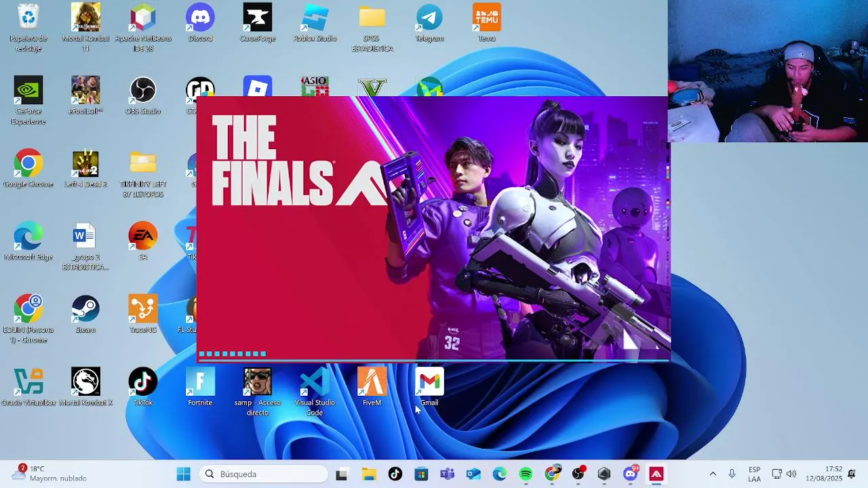The image size is (868, 488).
Task: Open the Windows Start menu
Action: pyautogui.click(x=184, y=474)
